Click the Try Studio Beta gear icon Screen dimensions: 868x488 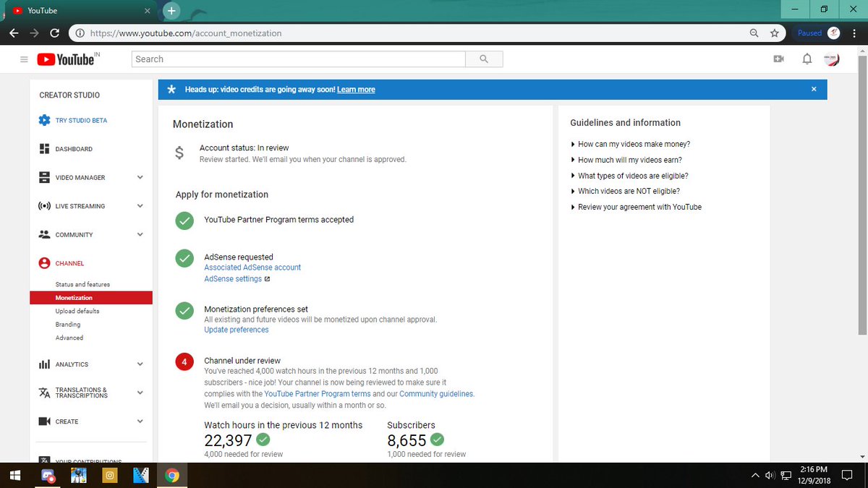44,120
